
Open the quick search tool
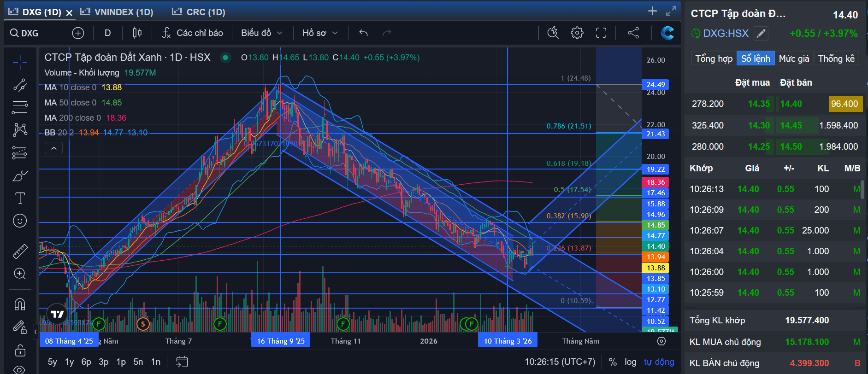tap(553, 33)
